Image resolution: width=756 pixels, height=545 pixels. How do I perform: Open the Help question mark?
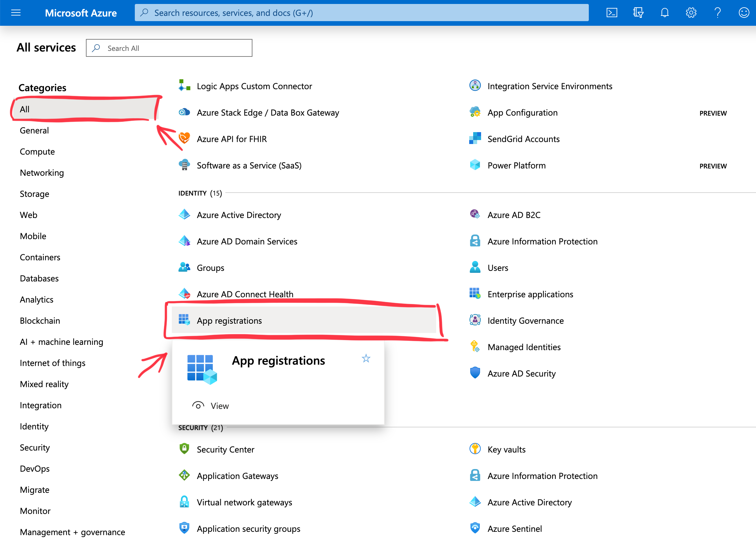tap(717, 13)
